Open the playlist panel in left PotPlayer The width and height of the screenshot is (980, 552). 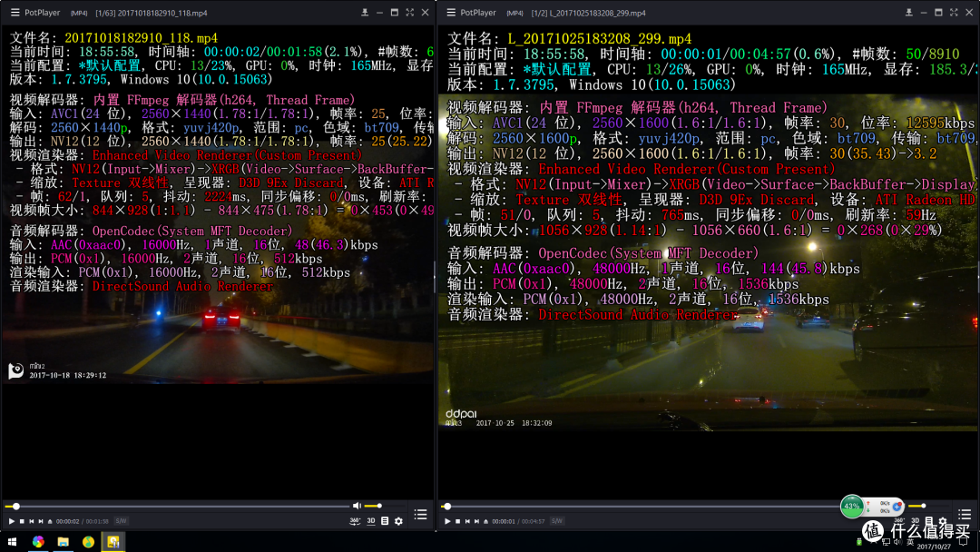(x=421, y=514)
